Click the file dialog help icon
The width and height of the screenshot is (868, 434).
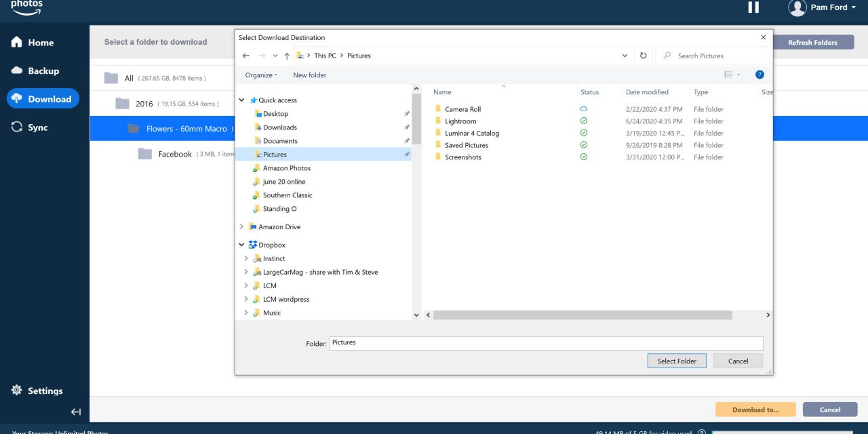(759, 75)
